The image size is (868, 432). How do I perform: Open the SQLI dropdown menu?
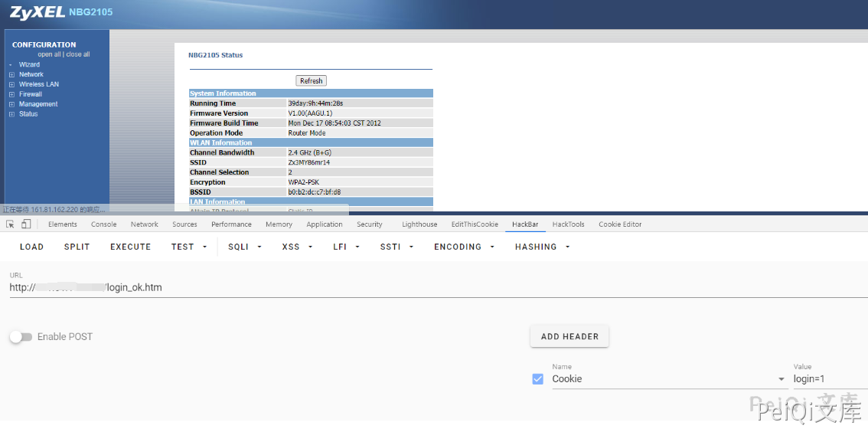[245, 247]
